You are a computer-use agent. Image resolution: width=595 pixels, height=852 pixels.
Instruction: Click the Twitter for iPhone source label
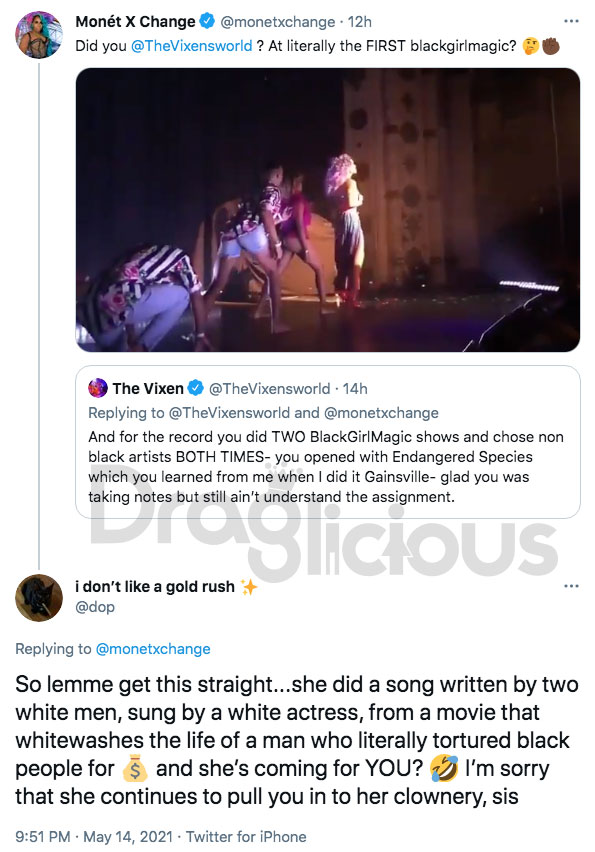pos(246,837)
